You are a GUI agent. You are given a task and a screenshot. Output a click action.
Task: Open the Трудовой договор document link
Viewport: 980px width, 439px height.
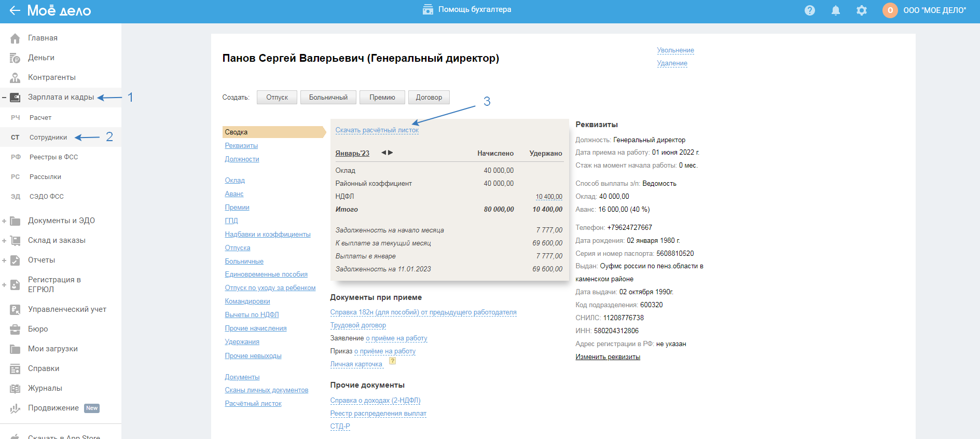pos(358,325)
